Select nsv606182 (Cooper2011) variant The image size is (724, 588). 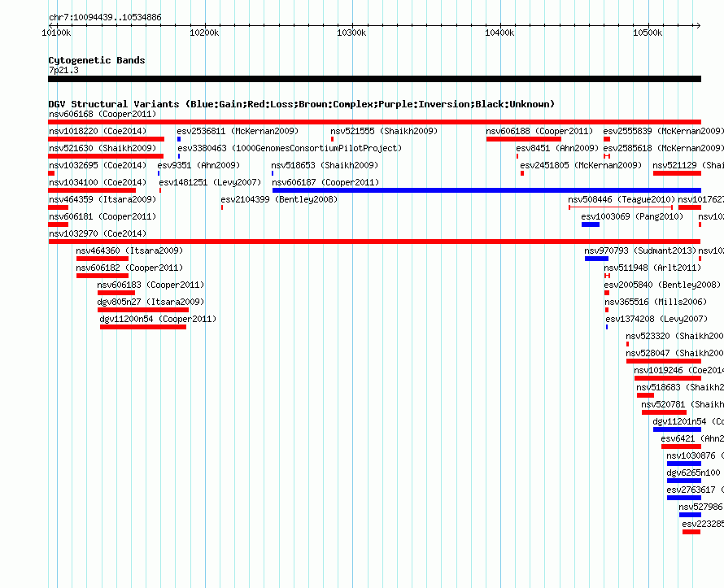129,268
